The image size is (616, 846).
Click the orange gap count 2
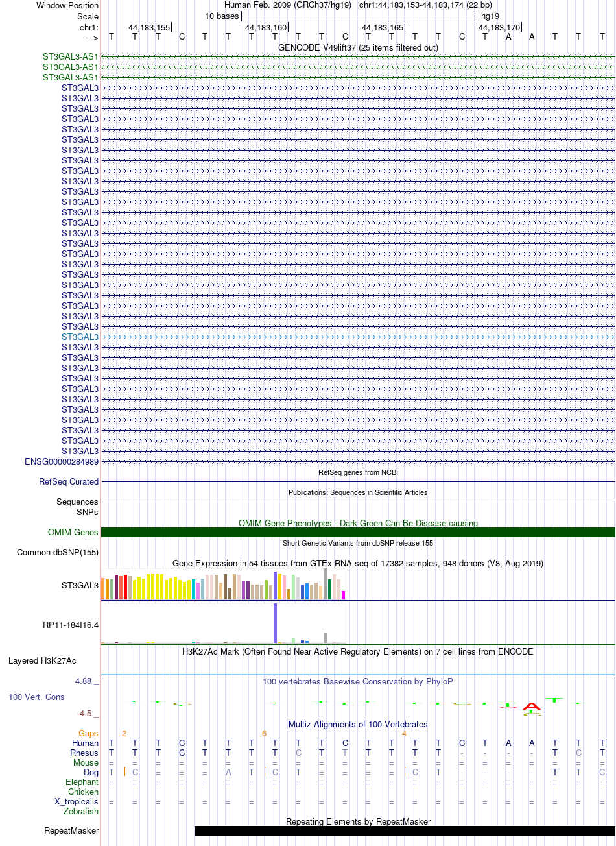point(124,733)
